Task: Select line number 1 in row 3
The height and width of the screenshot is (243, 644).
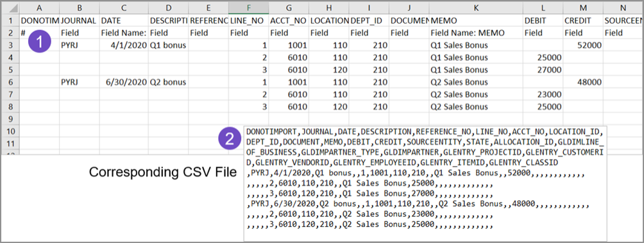Action: (x=249, y=45)
